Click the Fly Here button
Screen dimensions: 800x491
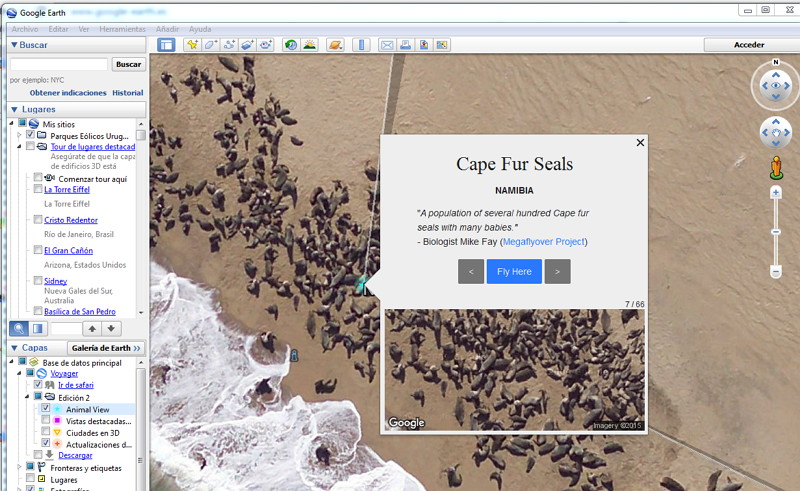pyautogui.click(x=514, y=272)
